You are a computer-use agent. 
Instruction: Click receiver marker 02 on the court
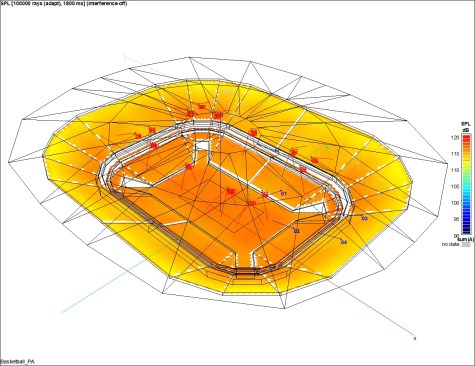pyautogui.click(x=297, y=231)
